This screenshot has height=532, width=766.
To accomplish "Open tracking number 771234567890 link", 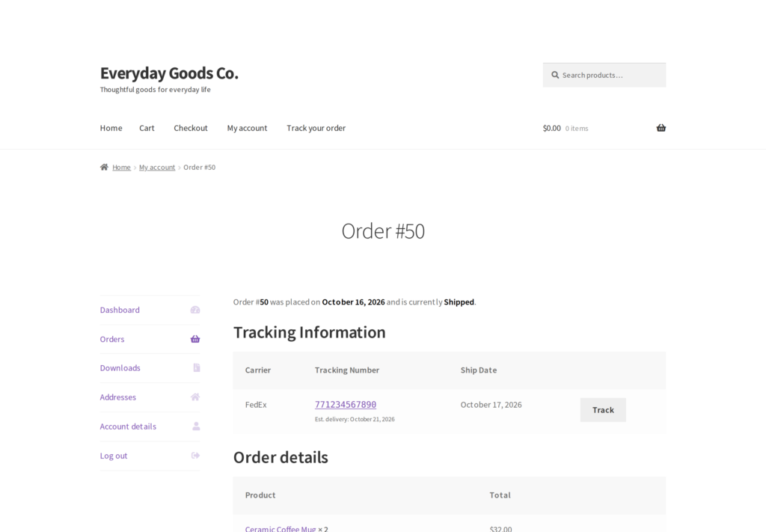I will pos(346,405).
